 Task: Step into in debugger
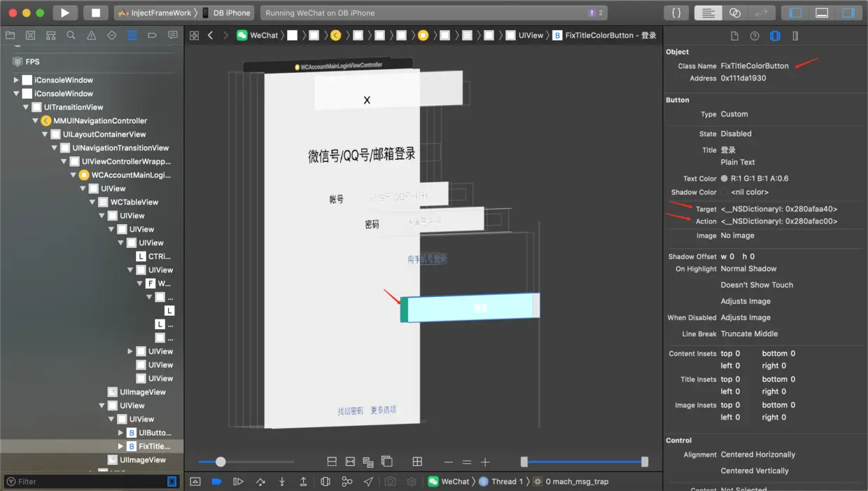click(282, 481)
